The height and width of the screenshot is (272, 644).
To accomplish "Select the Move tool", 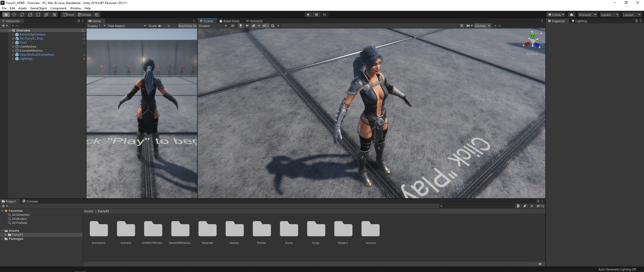I will (x=14, y=15).
